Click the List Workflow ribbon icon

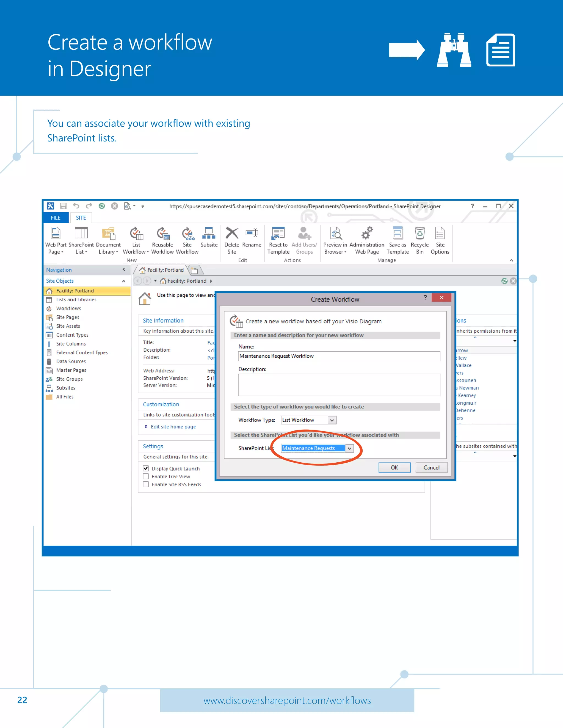(136, 233)
